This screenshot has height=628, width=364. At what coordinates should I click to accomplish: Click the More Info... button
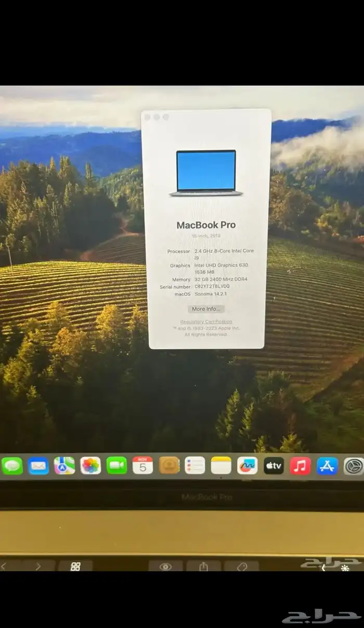coord(206,309)
